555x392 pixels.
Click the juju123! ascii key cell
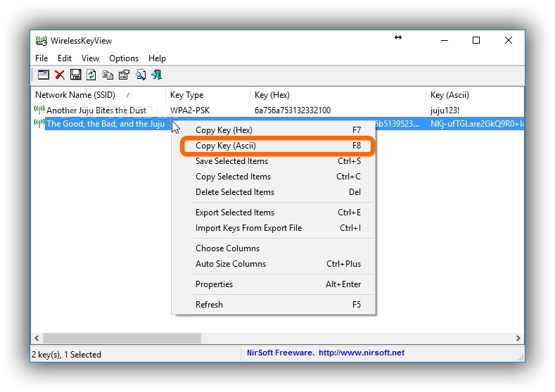(445, 110)
